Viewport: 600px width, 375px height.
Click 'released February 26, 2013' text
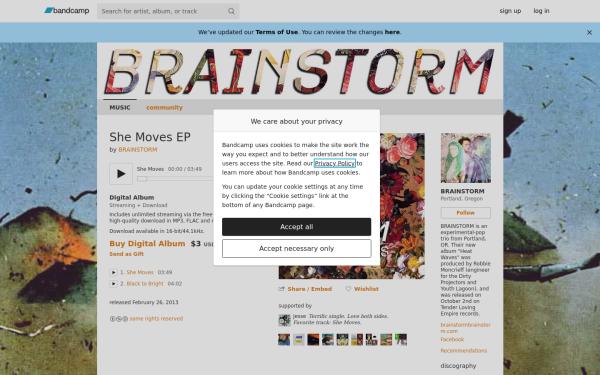coord(144,302)
